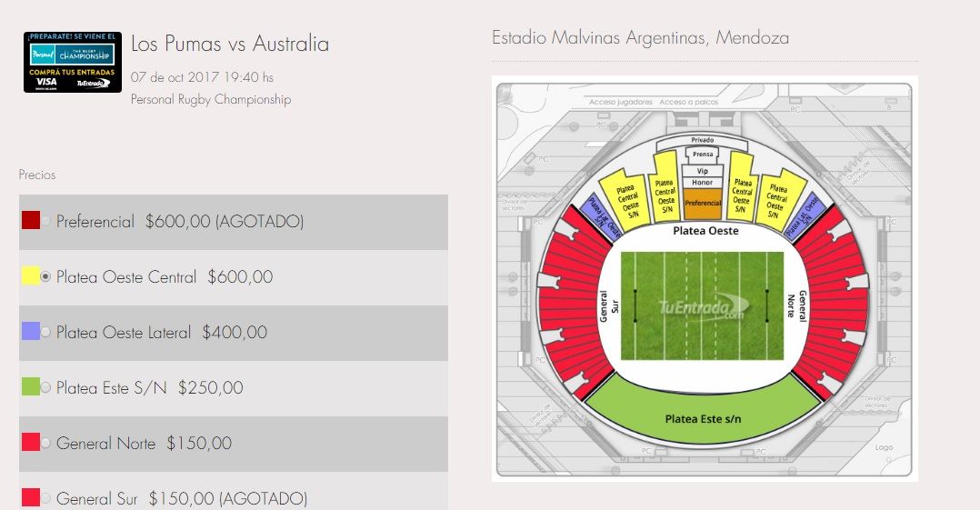
Task: Choose the General Sur radio button
Action: (x=45, y=498)
